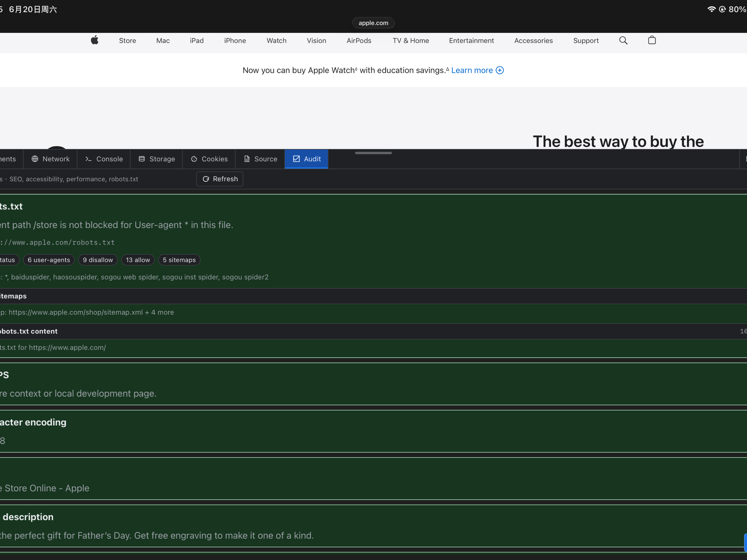Follow the Learn more link
This screenshot has height=560, width=747.
tap(472, 70)
